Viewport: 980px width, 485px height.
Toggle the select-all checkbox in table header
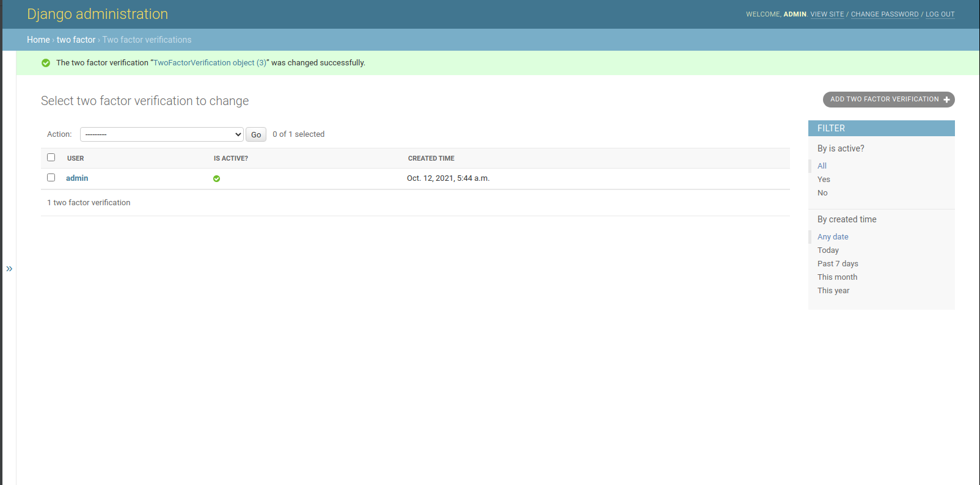(x=51, y=158)
